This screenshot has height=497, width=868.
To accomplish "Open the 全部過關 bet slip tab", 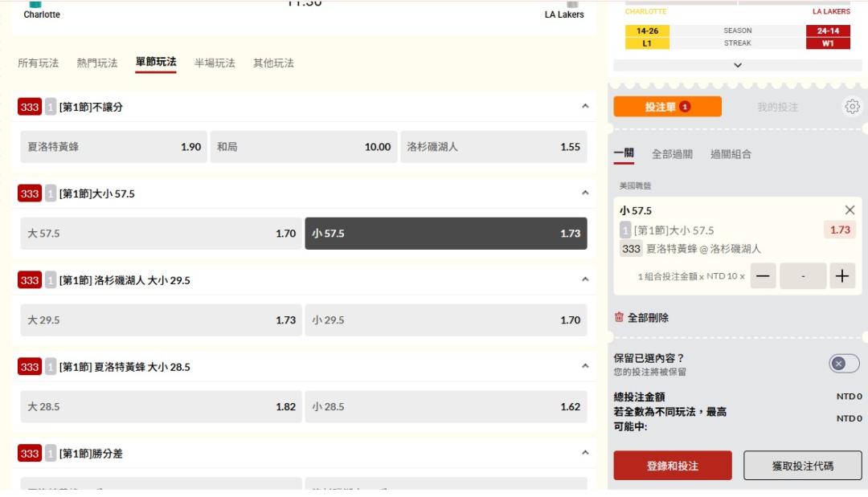I will click(x=672, y=154).
